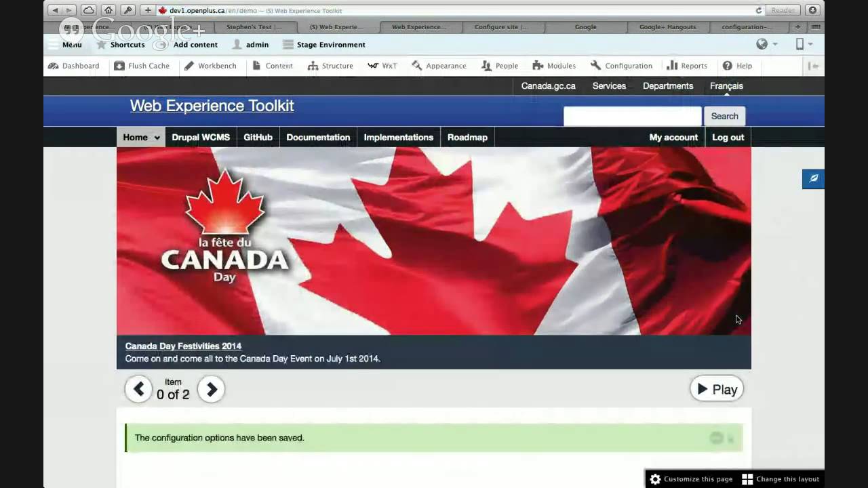
Task: Open Roadmap nav item
Action: [467, 138]
